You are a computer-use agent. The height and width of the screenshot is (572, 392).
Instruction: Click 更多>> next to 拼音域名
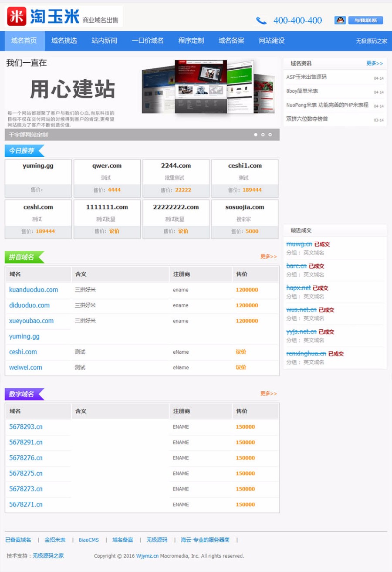[x=269, y=257]
